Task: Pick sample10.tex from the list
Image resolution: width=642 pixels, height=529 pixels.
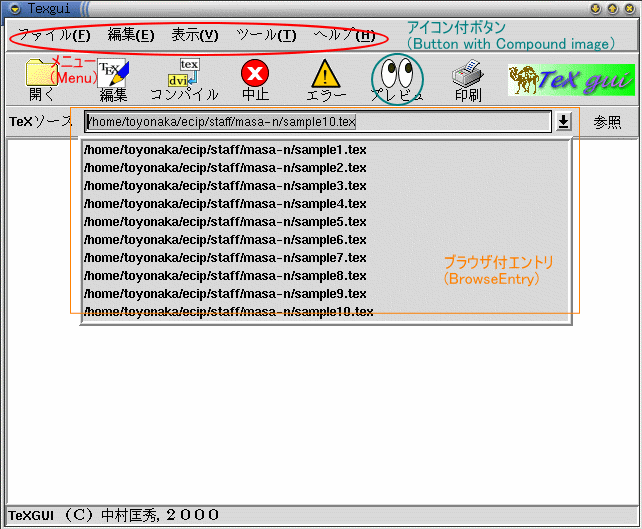Action: point(228,312)
